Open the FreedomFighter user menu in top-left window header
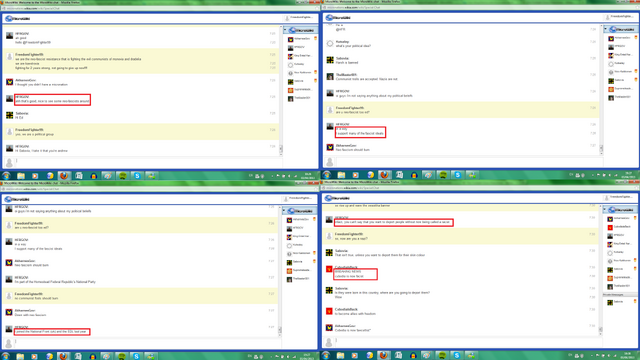The image size is (640, 360). [x=299, y=18]
